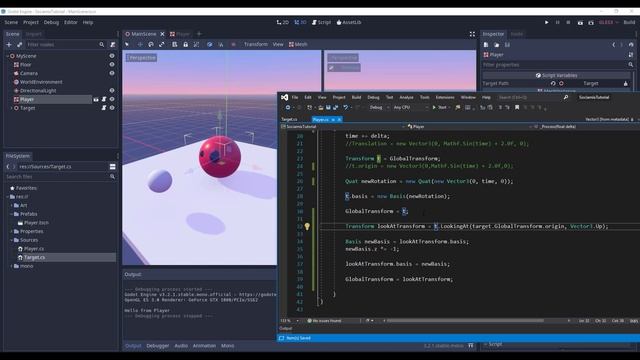Toggle the snap magnet icon
This screenshot has width=640, height=360.
click(221, 44)
